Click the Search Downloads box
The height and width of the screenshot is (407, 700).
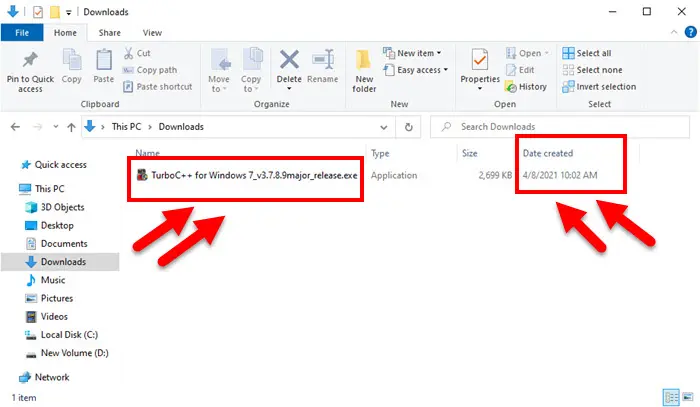coord(559,127)
